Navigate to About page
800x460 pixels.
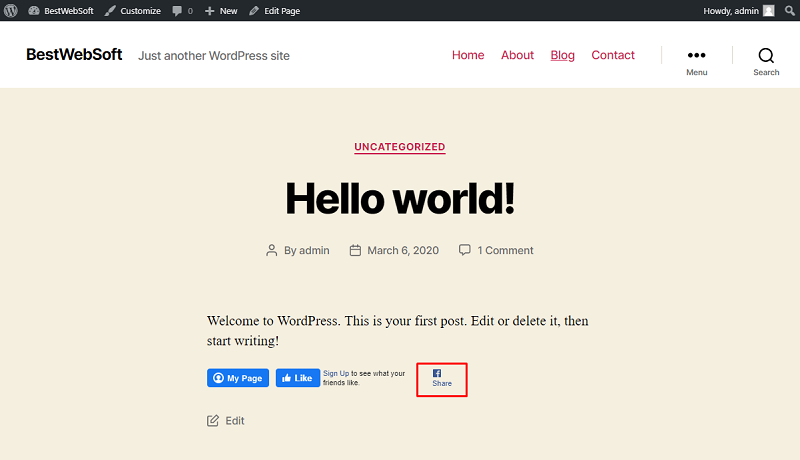[x=517, y=55]
